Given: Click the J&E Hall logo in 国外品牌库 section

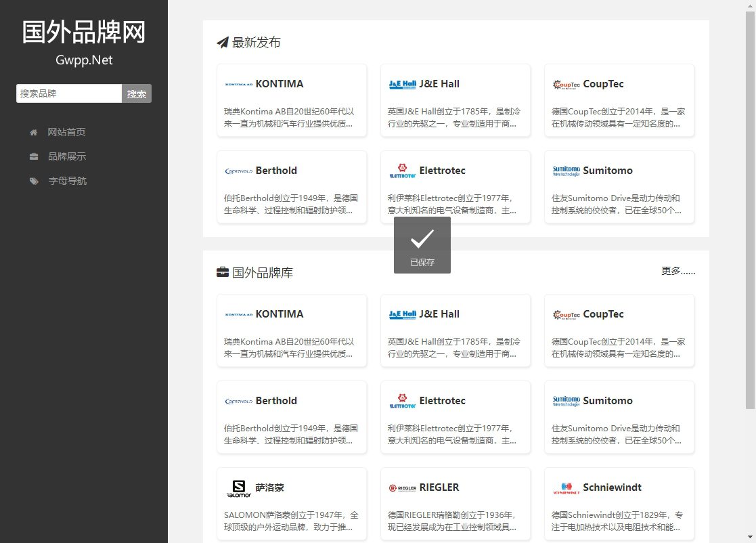Looking at the screenshot, I should (x=403, y=314).
